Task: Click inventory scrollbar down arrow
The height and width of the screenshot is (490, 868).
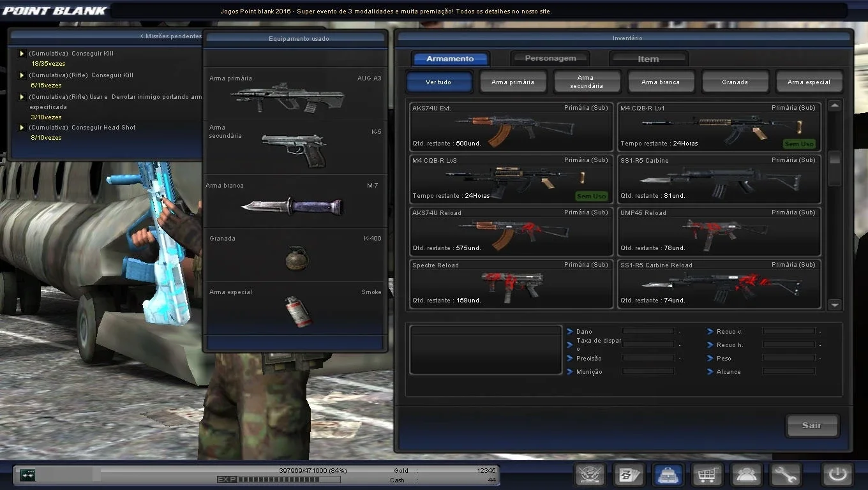Action: [x=835, y=305]
